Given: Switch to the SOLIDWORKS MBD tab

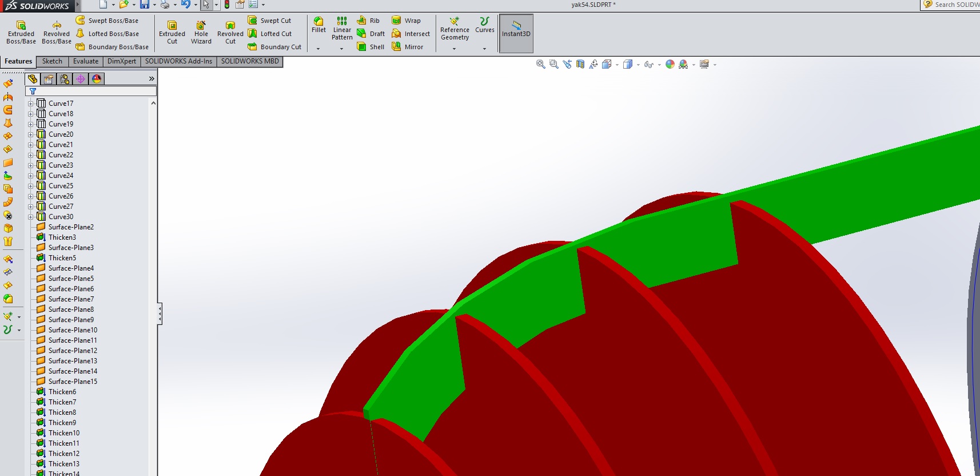Looking at the screenshot, I should tap(250, 61).
